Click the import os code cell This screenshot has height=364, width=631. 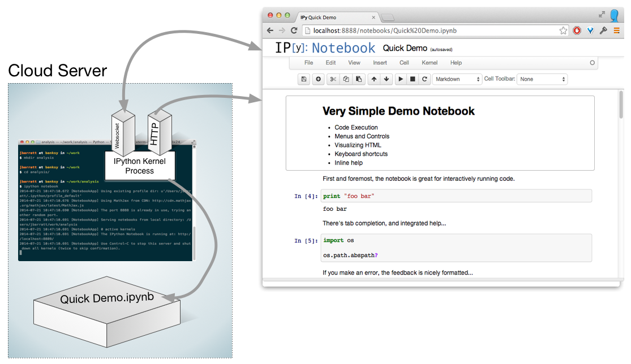[x=456, y=248]
